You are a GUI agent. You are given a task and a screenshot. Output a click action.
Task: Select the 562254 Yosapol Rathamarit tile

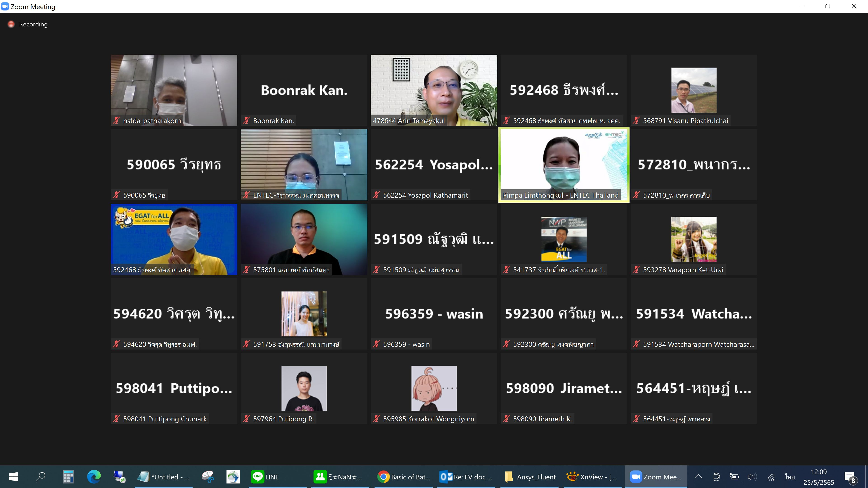tap(434, 165)
